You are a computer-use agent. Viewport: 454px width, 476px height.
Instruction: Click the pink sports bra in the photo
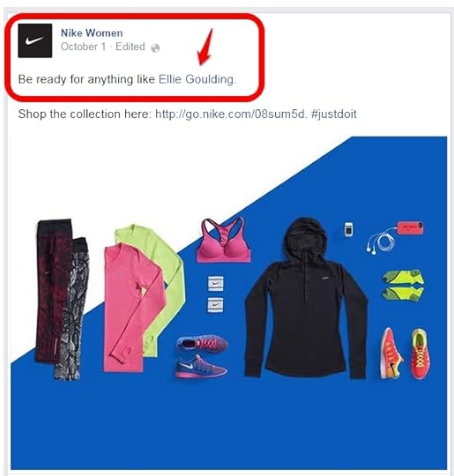point(223,240)
